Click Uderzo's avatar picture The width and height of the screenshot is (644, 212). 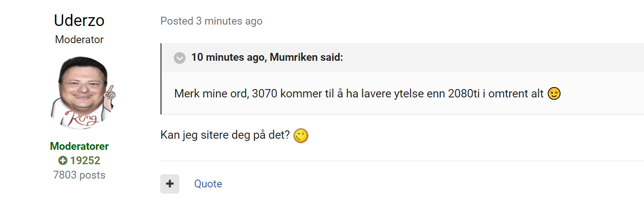(x=79, y=93)
